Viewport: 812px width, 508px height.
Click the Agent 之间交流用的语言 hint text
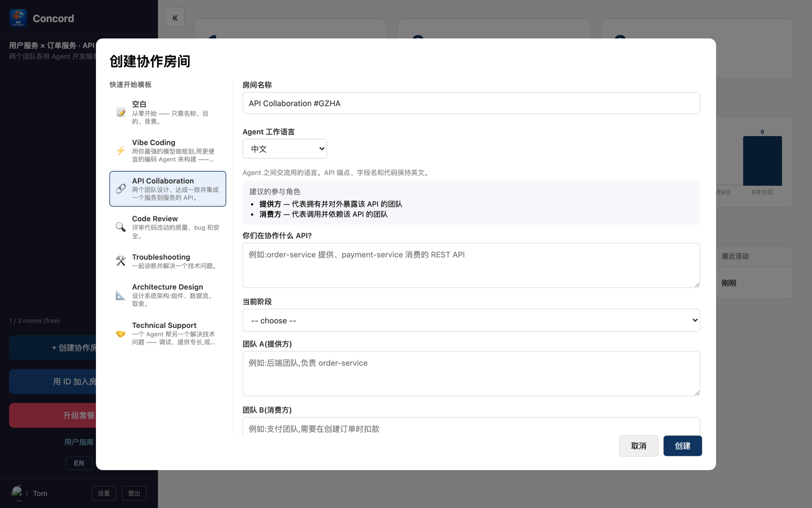coord(337,172)
